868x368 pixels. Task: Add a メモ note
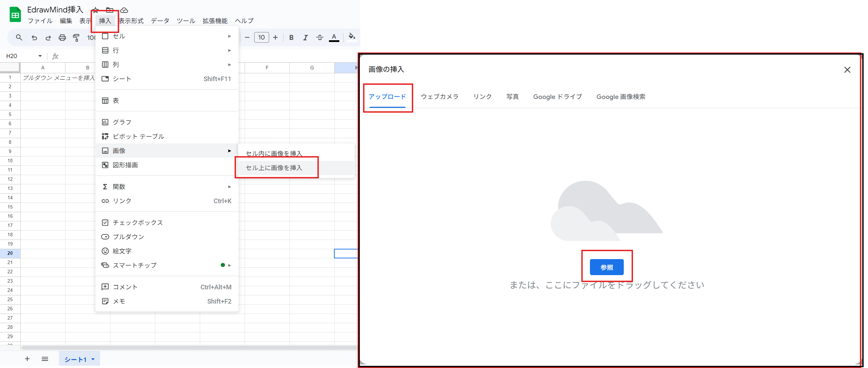click(167, 301)
